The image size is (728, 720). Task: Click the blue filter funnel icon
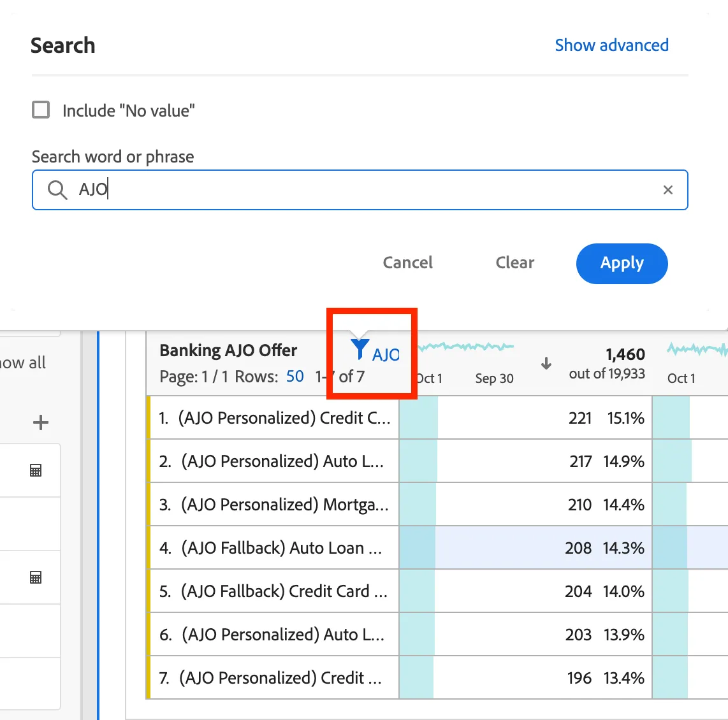(x=360, y=349)
